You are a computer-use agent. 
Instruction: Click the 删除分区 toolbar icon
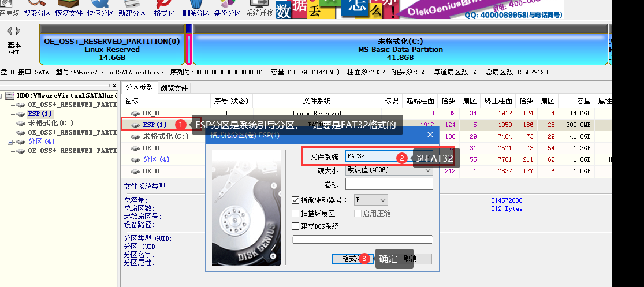196,9
